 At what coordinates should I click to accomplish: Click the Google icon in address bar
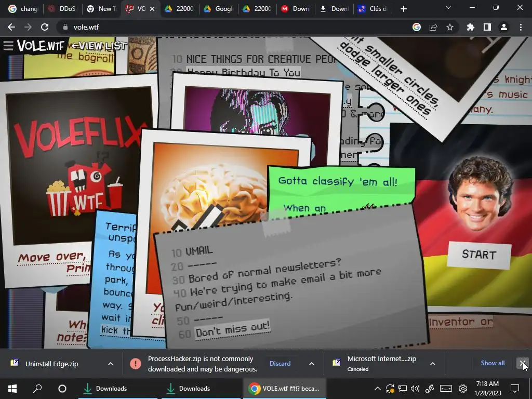pos(417,27)
